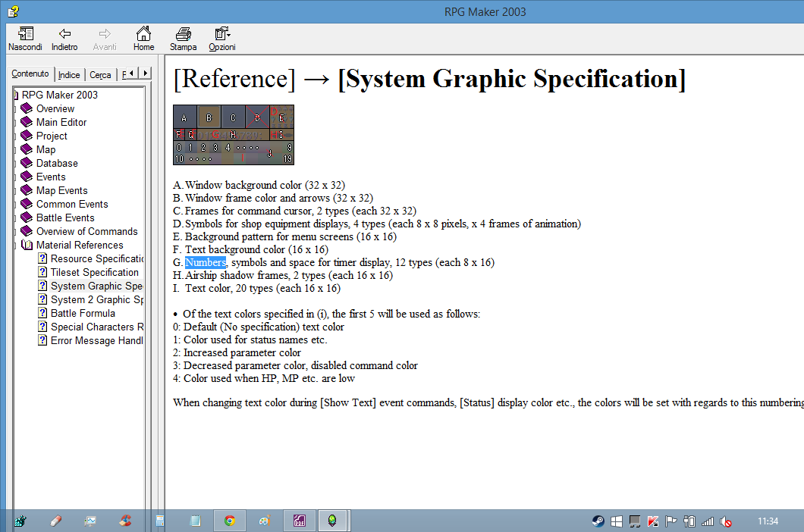Open the Project book in the tree

(x=52, y=136)
